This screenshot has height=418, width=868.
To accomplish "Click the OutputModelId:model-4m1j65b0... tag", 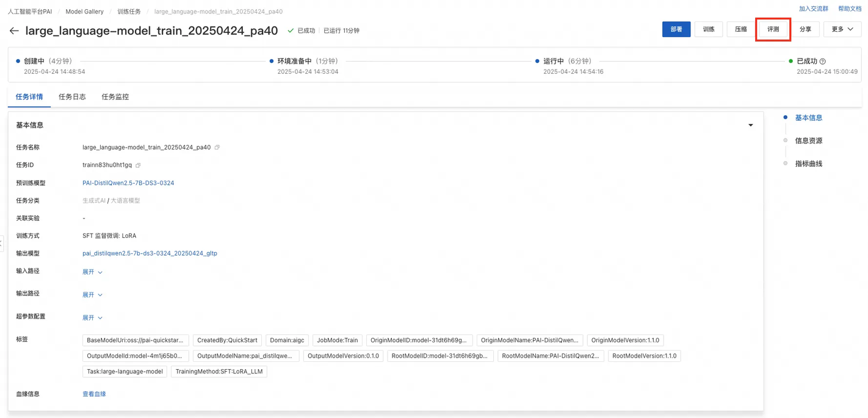I will 136,356.
